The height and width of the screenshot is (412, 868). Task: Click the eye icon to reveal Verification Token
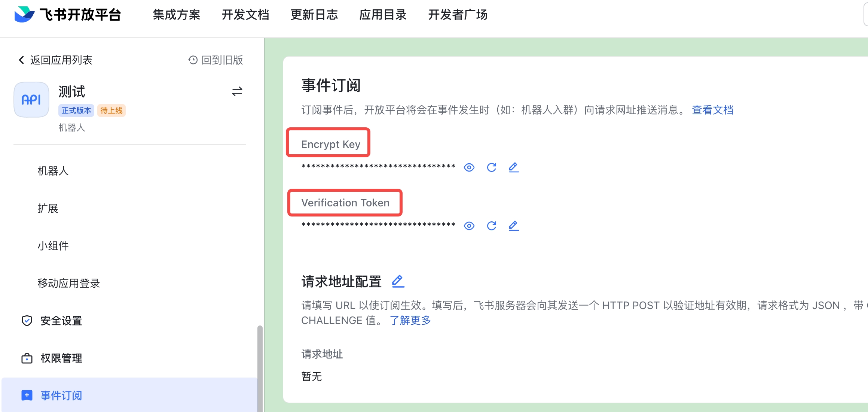(470, 225)
